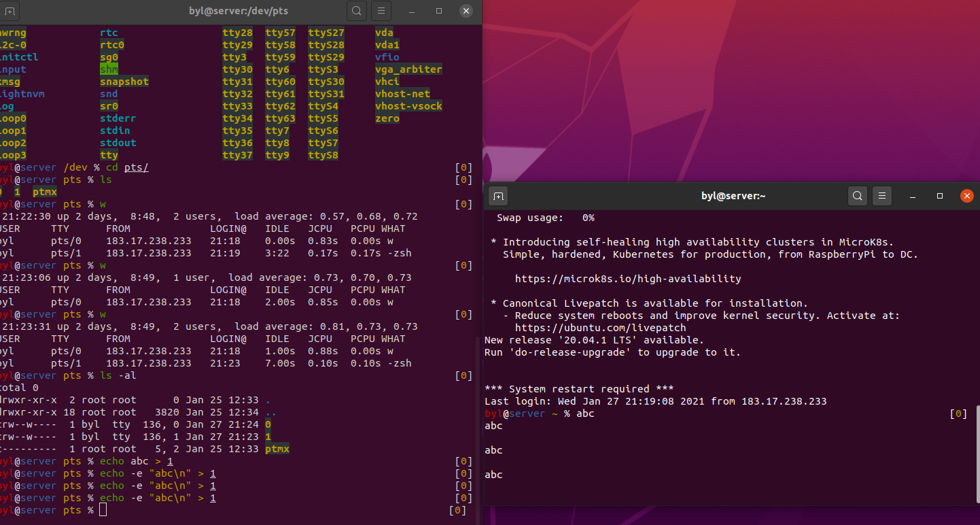
Task: Click the 'ls -al' command text
Action: coord(118,375)
